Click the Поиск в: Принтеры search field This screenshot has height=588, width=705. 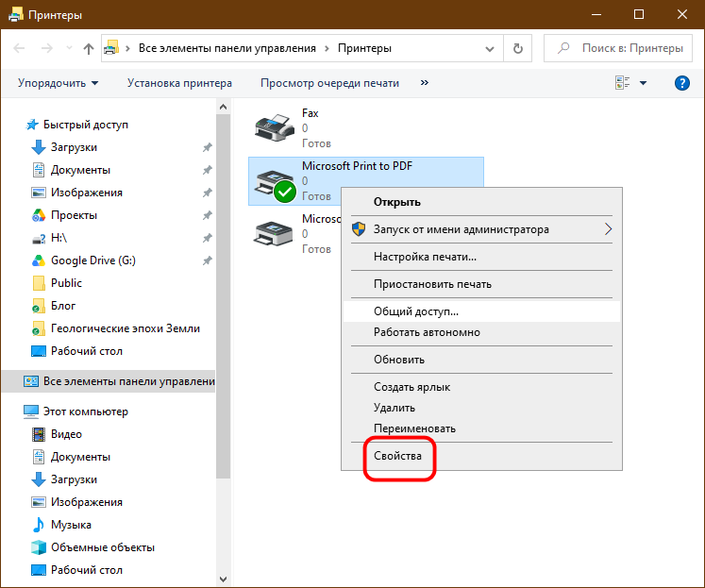618,48
